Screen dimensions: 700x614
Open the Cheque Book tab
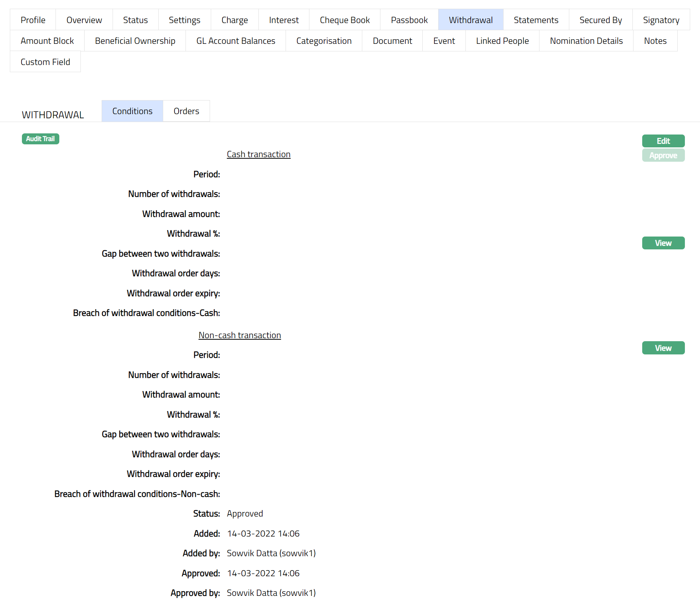pyautogui.click(x=345, y=20)
